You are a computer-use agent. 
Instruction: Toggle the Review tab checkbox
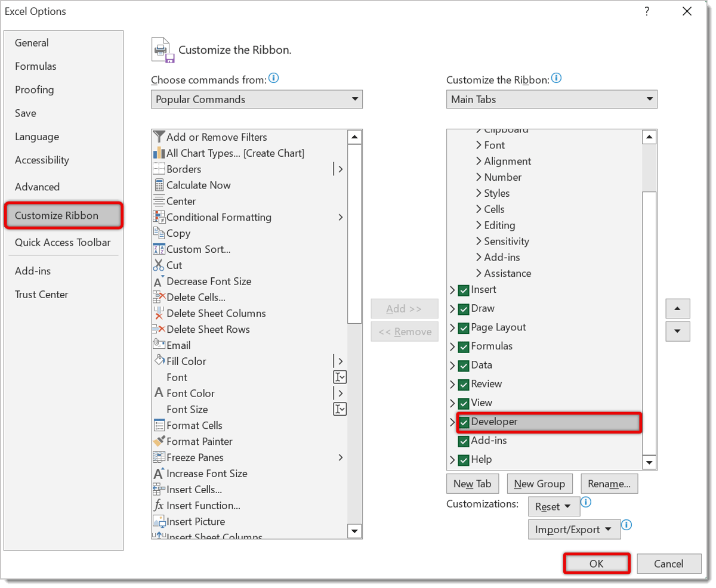(464, 385)
